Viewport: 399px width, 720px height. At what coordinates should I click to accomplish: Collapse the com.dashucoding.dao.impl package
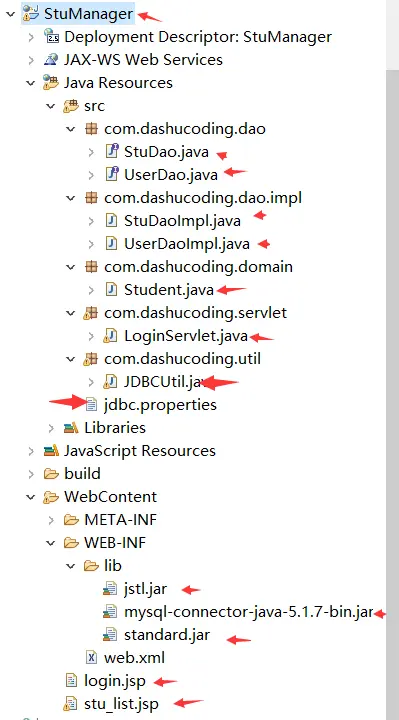coord(71,198)
